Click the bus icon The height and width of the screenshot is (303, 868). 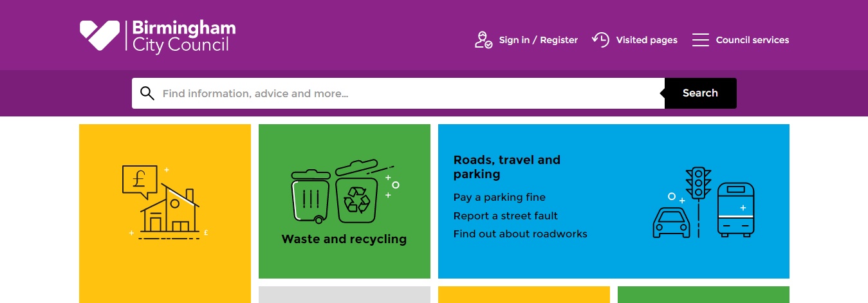tap(735, 210)
